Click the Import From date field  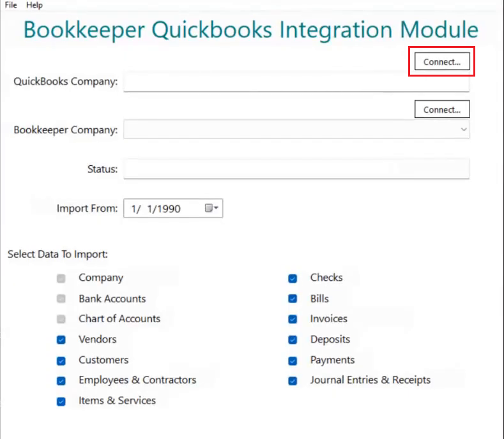173,208
